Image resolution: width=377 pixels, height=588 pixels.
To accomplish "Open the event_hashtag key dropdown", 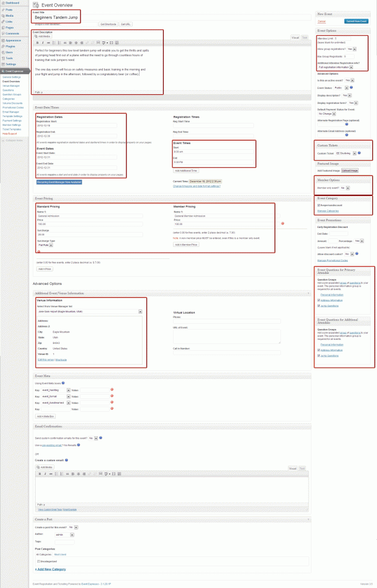I will point(56,390).
